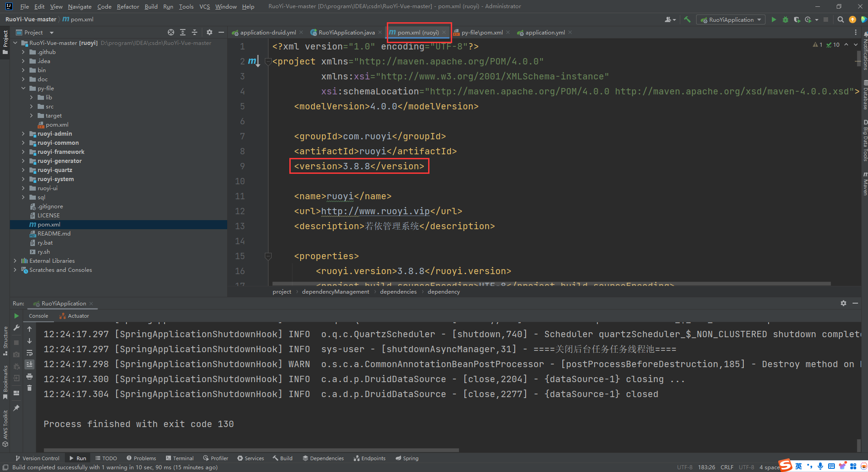Image resolution: width=868 pixels, height=472 pixels.
Task: Click the Maven reload icon in gutter
Action: [x=254, y=61]
